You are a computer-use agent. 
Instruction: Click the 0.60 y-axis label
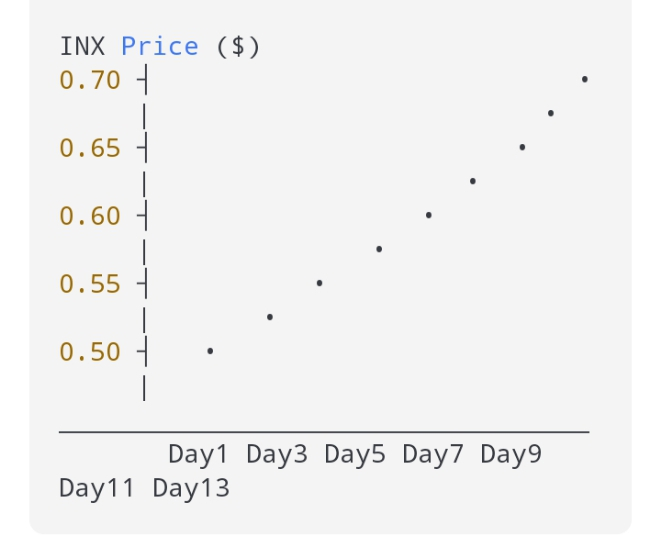point(90,217)
